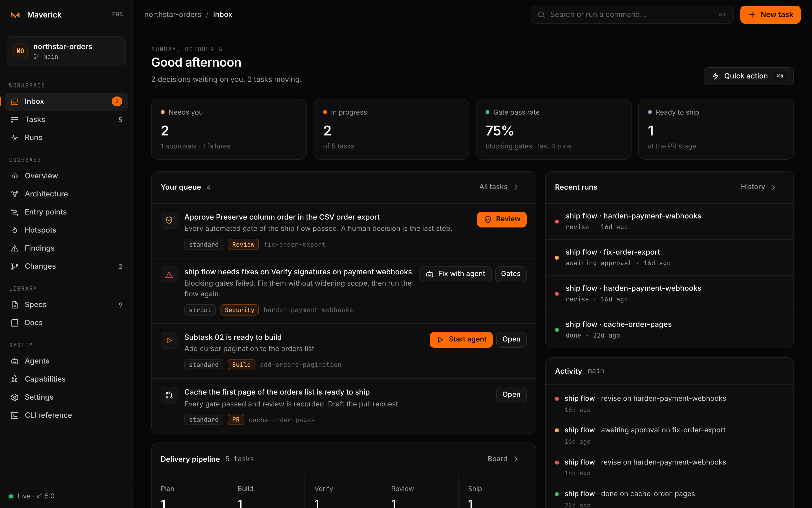Click the Agents robot icon

coord(14,361)
